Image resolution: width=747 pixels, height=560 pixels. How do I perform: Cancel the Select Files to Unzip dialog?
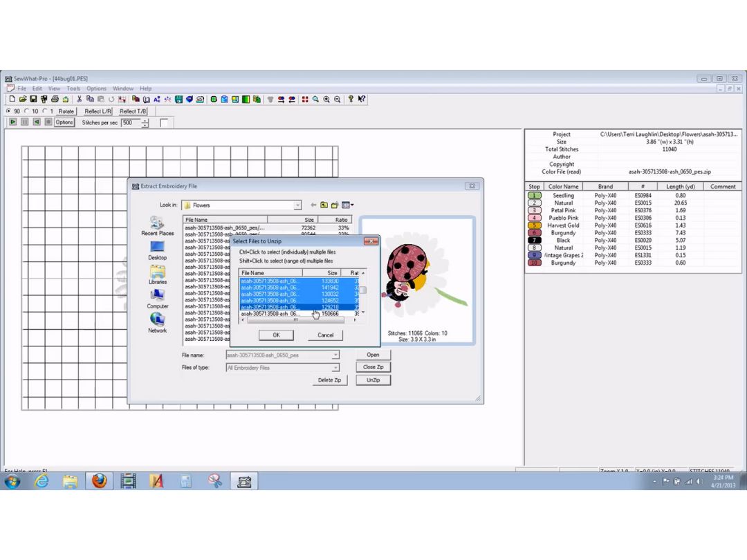coord(325,335)
